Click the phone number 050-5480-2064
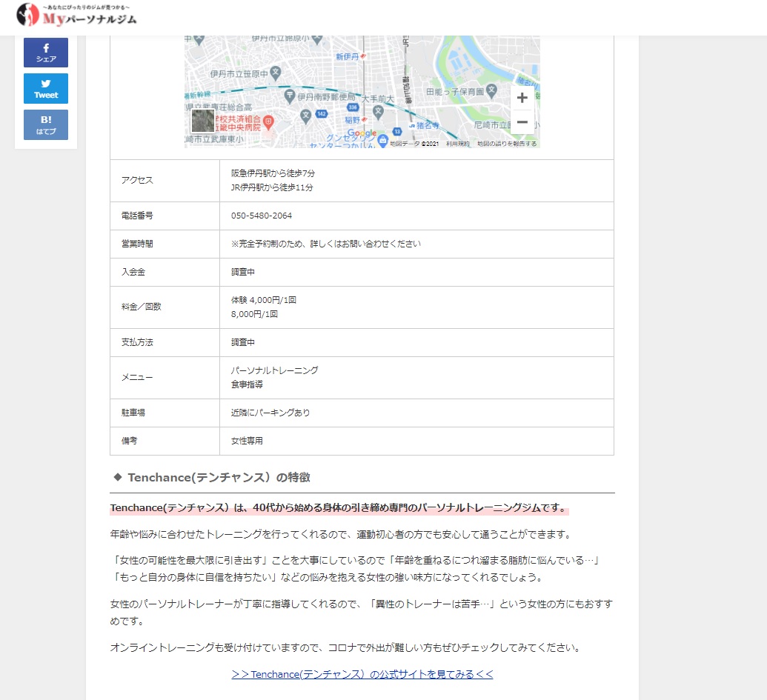 pos(262,216)
